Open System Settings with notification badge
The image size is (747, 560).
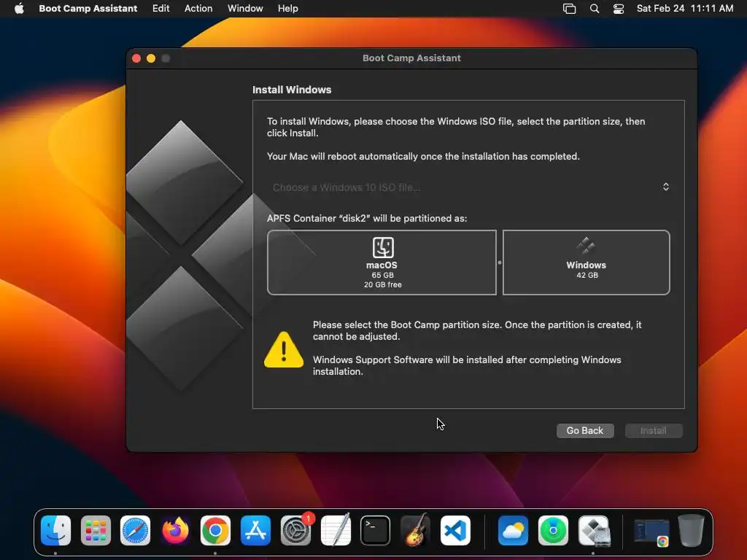(x=296, y=531)
